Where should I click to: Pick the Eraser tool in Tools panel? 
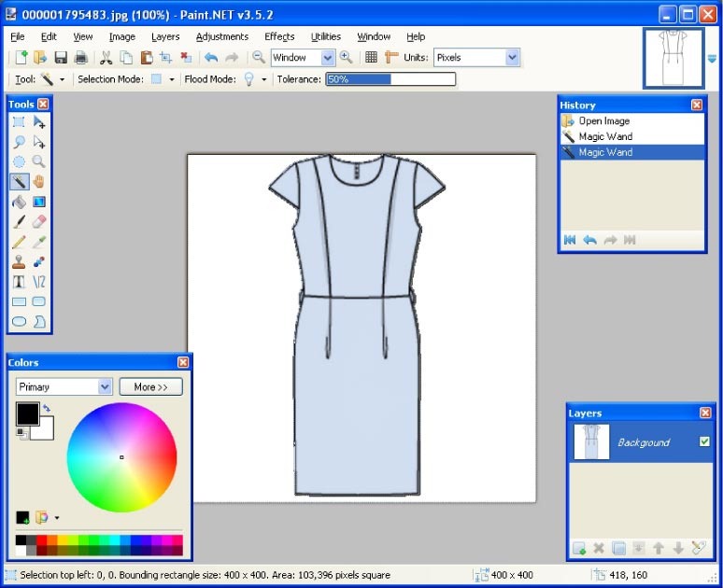pyautogui.click(x=39, y=221)
